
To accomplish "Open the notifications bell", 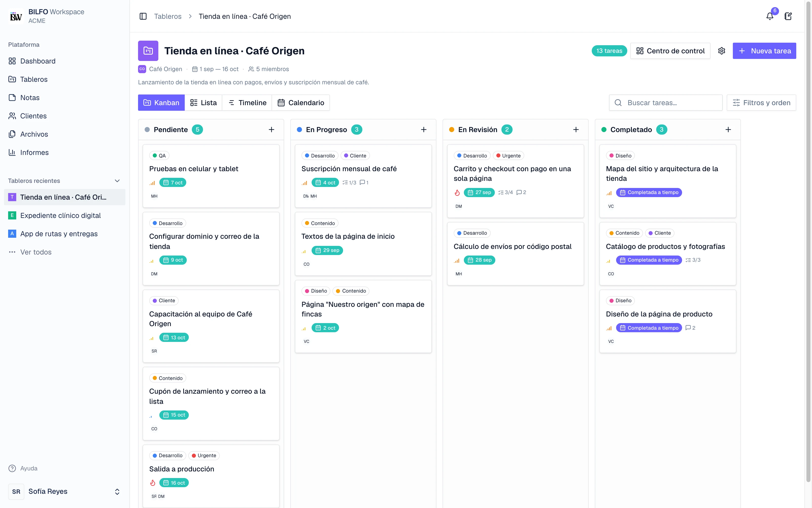I will (x=770, y=16).
